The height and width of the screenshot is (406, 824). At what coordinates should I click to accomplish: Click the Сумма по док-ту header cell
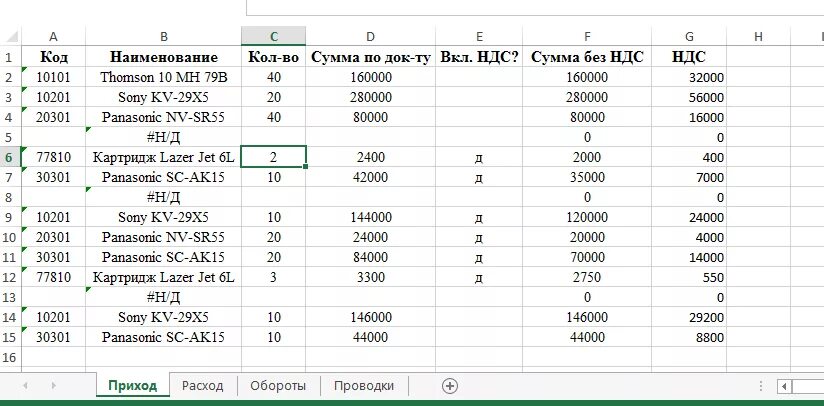[x=370, y=57]
